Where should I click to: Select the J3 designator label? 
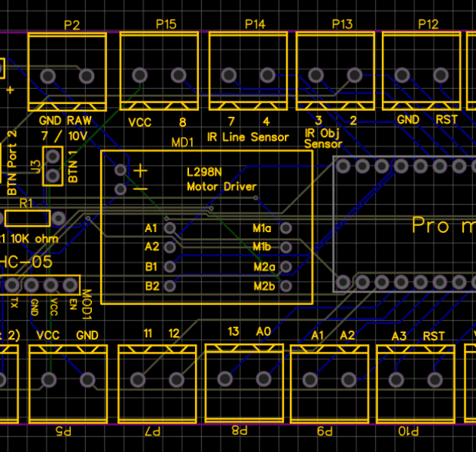36,166
